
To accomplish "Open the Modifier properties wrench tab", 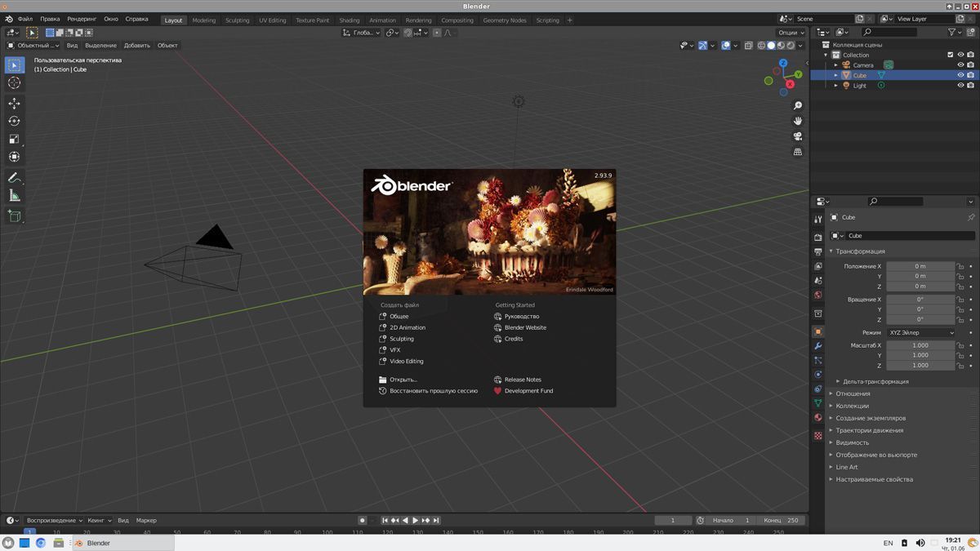I will point(817,346).
